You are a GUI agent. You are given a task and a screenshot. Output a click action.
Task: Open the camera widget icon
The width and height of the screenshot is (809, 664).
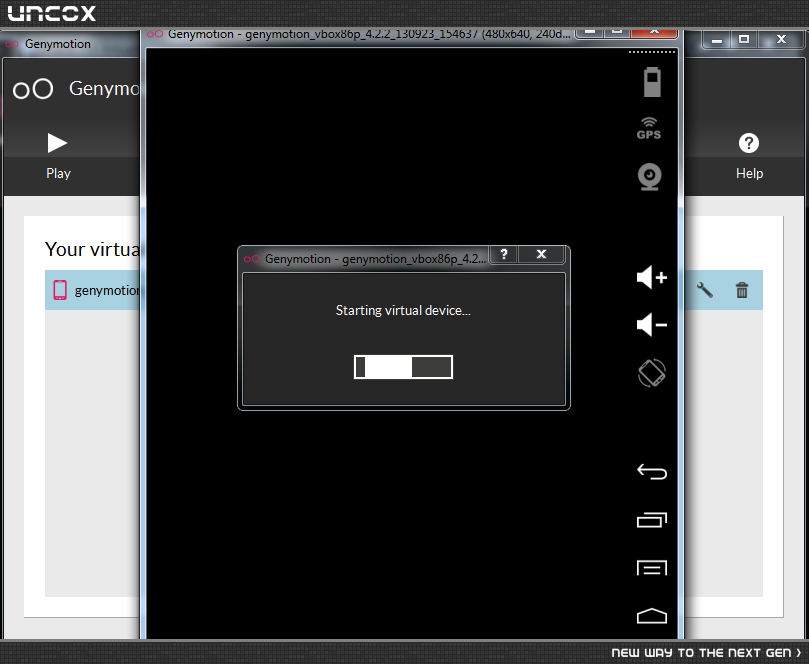pyautogui.click(x=650, y=177)
